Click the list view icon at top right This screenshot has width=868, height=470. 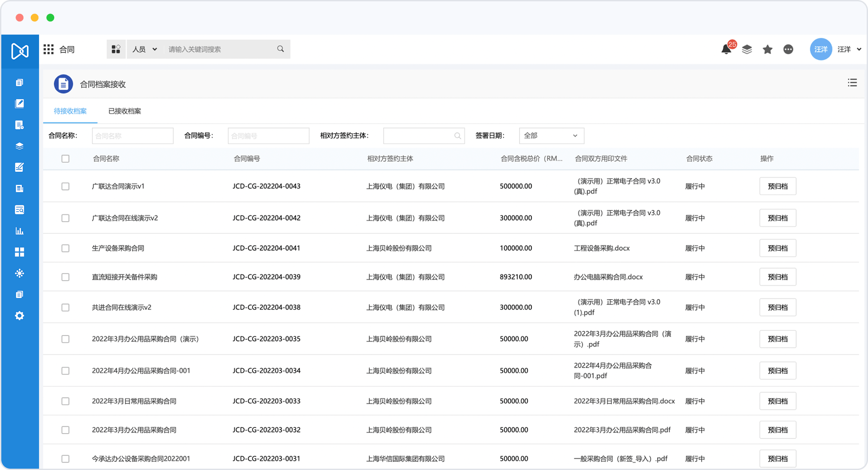(x=852, y=83)
